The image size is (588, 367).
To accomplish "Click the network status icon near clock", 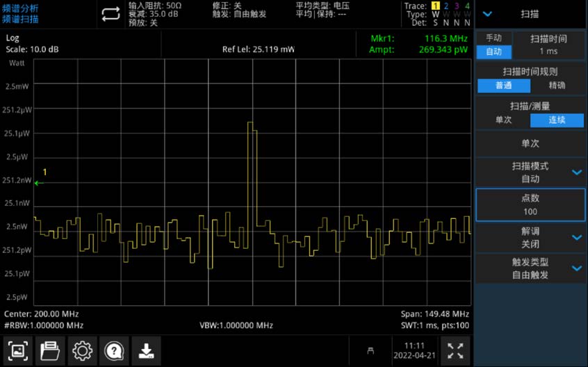I will point(371,351).
